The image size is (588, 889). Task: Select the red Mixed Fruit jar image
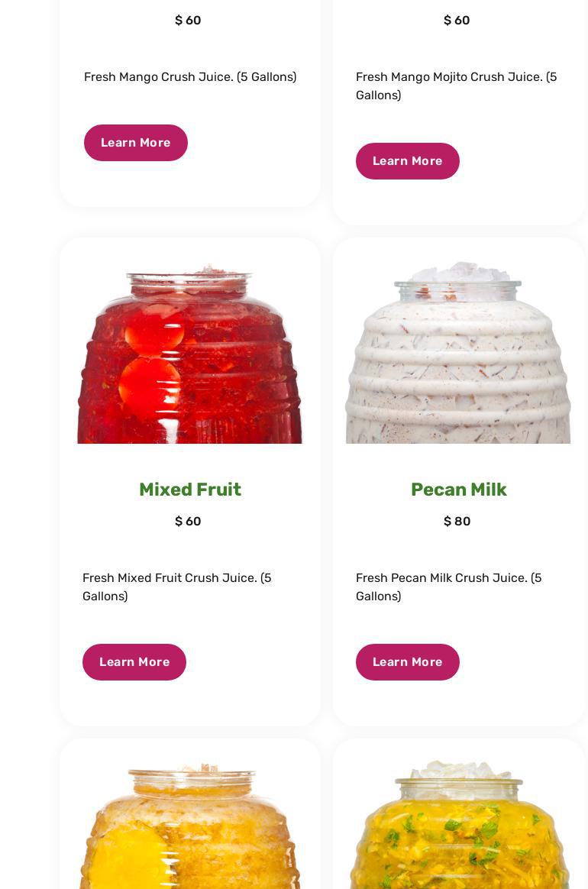[x=189, y=353]
